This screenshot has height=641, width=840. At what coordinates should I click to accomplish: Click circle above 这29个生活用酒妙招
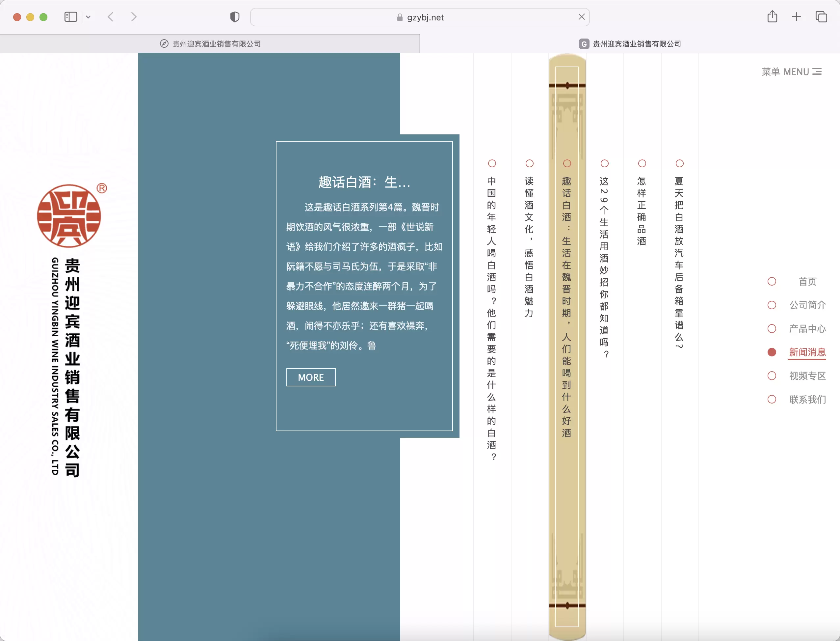point(604,163)
